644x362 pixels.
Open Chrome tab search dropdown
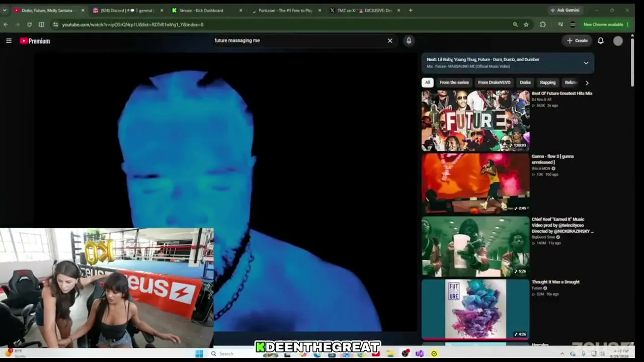5,10
